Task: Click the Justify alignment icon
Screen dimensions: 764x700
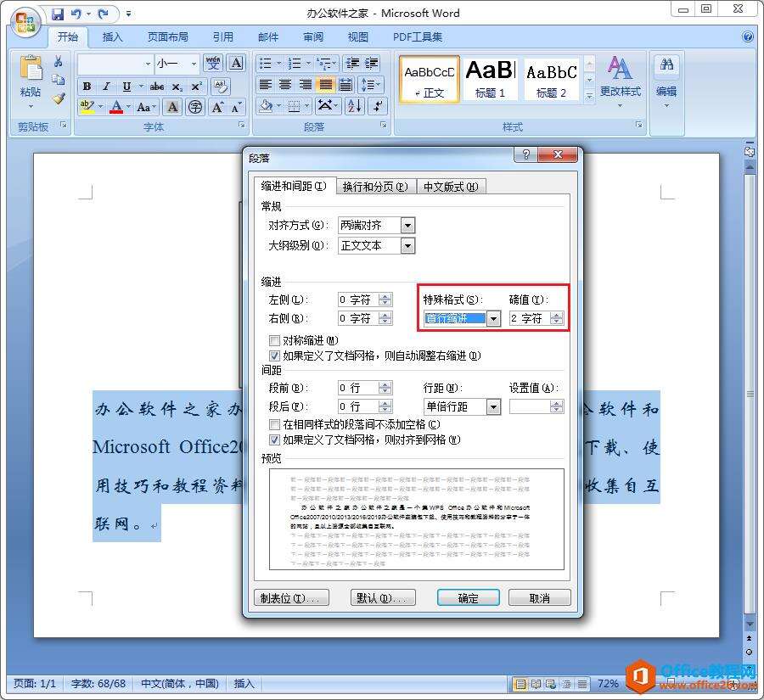Action: 325,85
